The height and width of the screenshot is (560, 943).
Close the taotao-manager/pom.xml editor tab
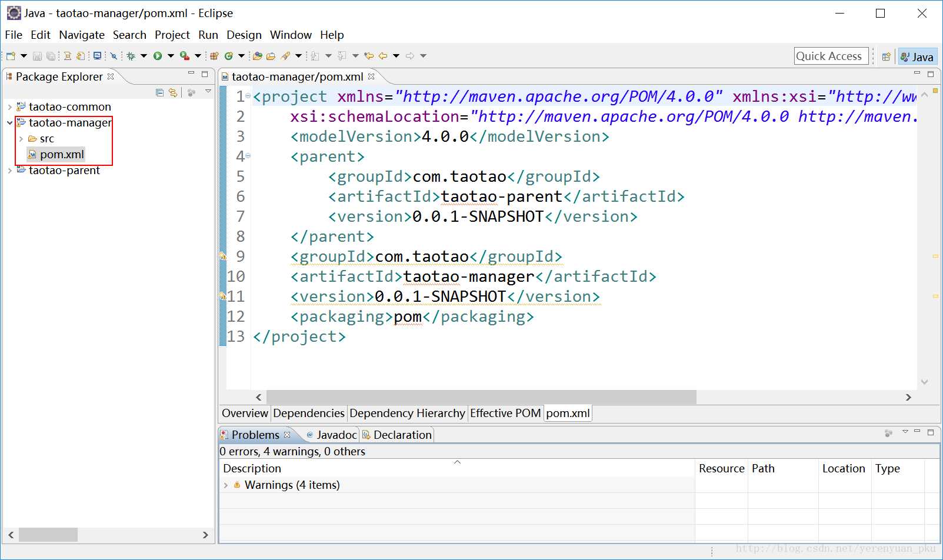[x=371, y=76]
